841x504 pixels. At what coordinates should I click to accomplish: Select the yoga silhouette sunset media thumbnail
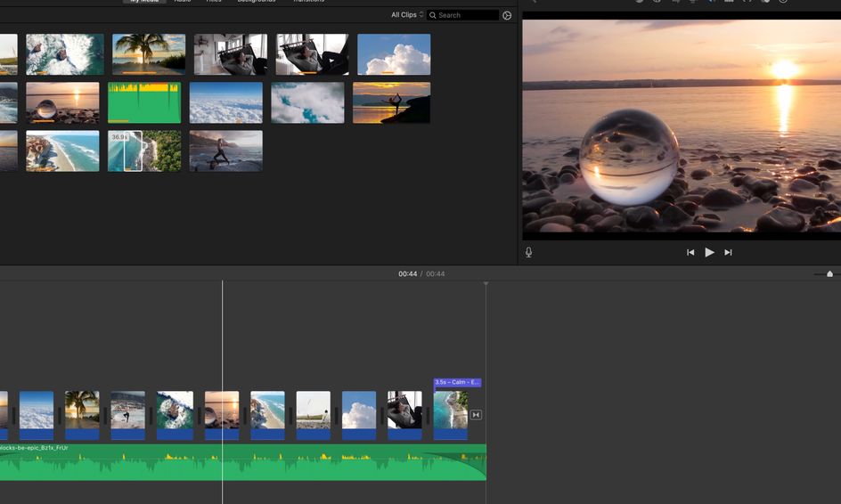coord(391,102)
